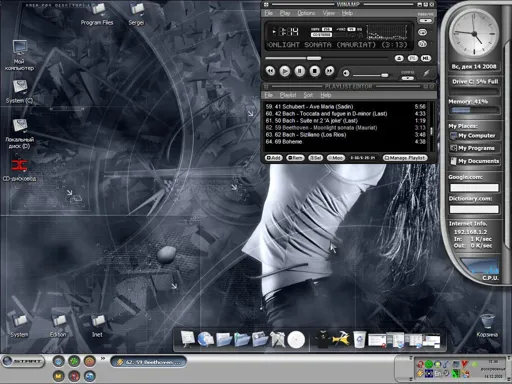The height and width of the screenshot is (384, 512).
Task: Open the Winamp Play menu
Action: pos(285,13)
